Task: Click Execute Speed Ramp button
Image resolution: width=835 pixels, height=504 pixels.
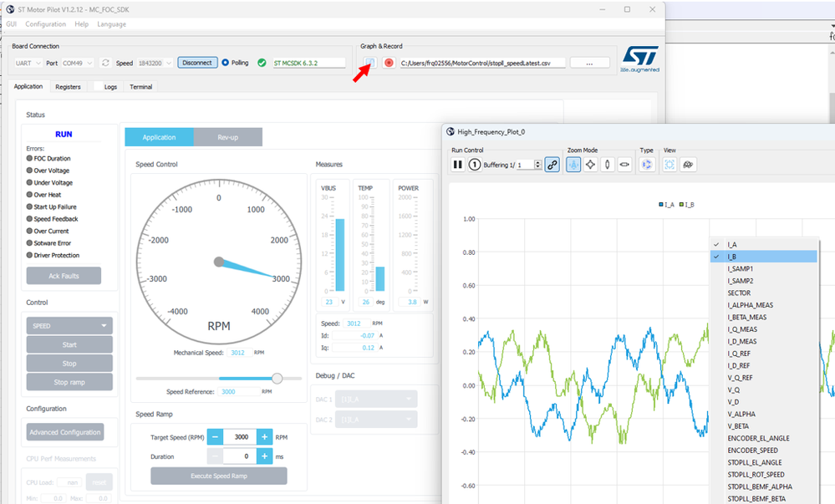Action: click(x=219, y=476)
